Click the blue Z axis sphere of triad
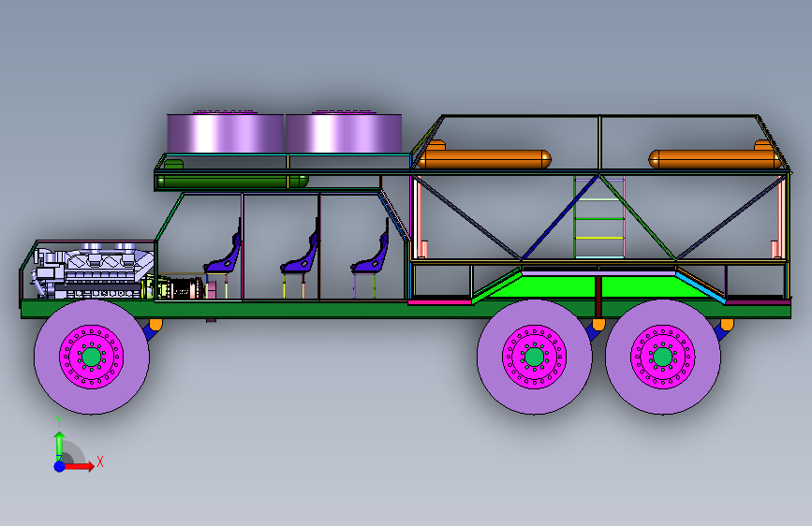 tap(60, 466)
